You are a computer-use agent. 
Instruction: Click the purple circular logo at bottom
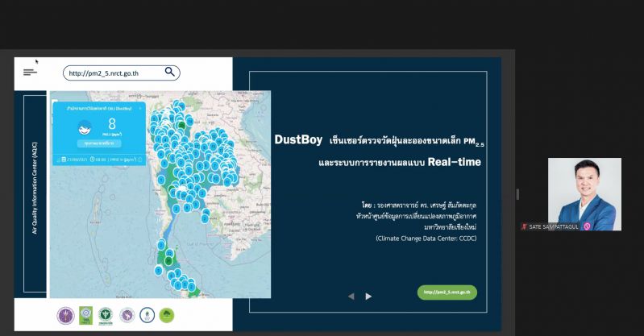coord(64,315)
